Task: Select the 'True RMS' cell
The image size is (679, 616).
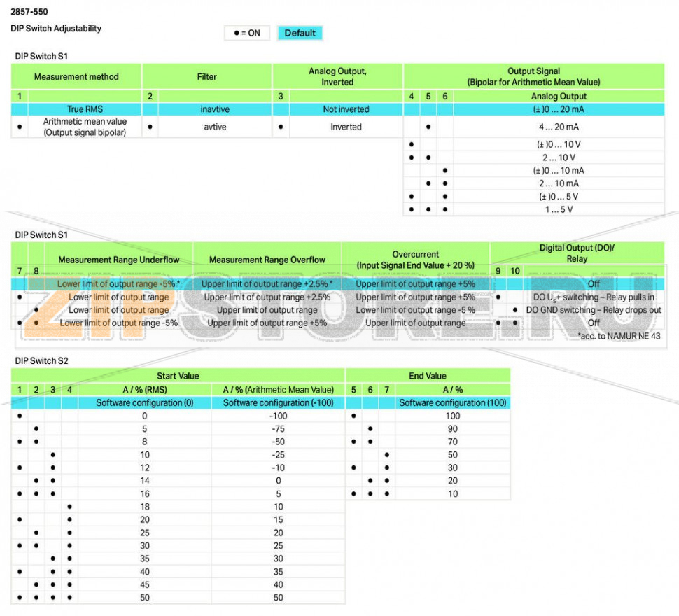Action: point(85,109)
